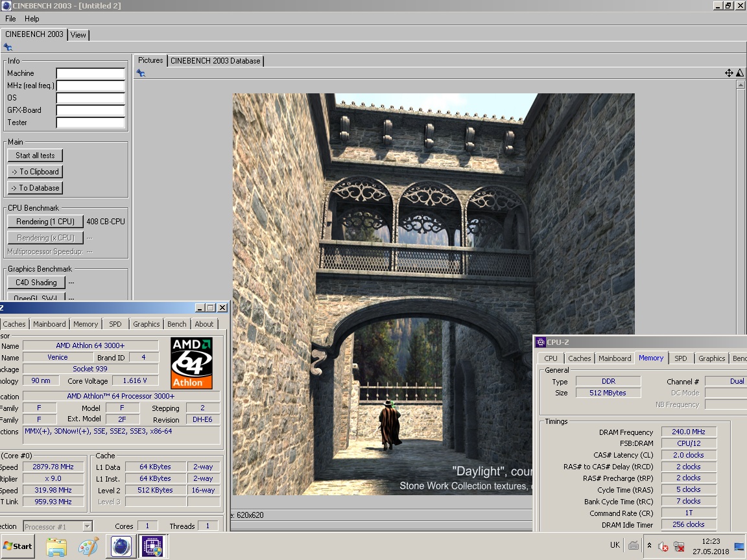
Task: Open the Help menu
Action: point(32,19)
